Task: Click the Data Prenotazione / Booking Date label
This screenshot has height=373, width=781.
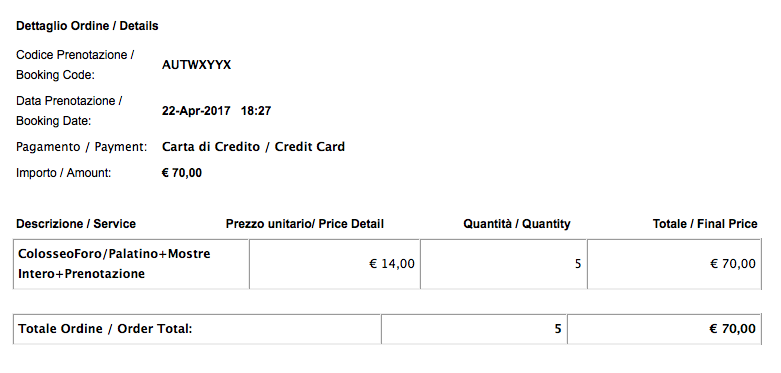Action: 69,111
